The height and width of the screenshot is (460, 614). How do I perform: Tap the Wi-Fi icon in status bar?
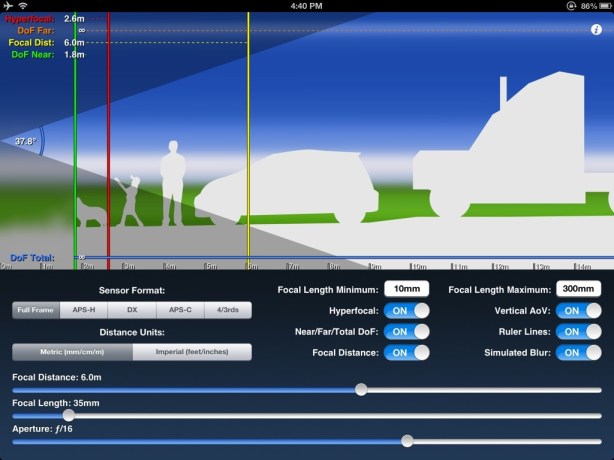coord(22,6)
